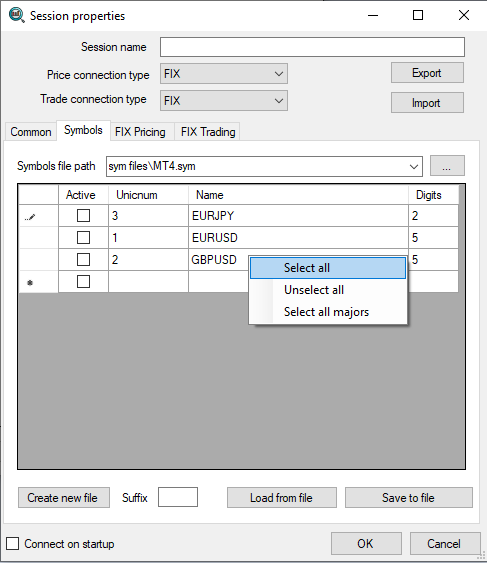Click the Save to file button

tap(409, 498)
